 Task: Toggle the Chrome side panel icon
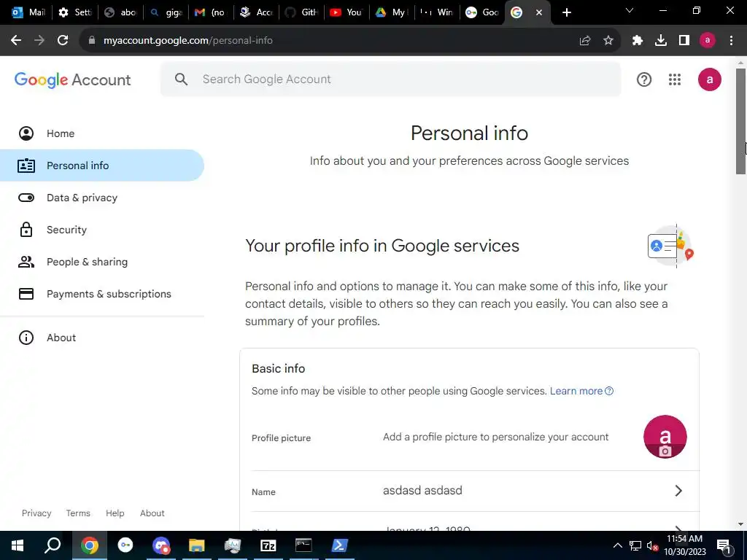[684, 41]
